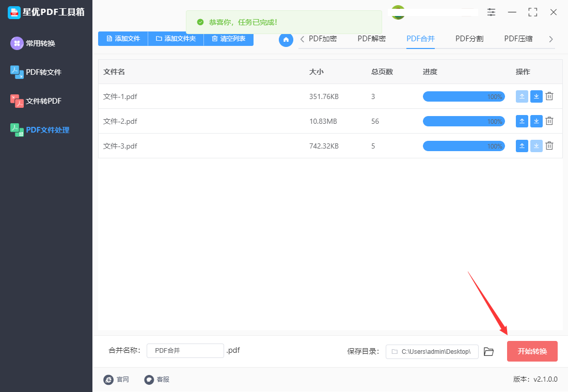Screen dimensions: 568x392
Task: Open the 客服 customer service link
Action: tap(157, 380)
